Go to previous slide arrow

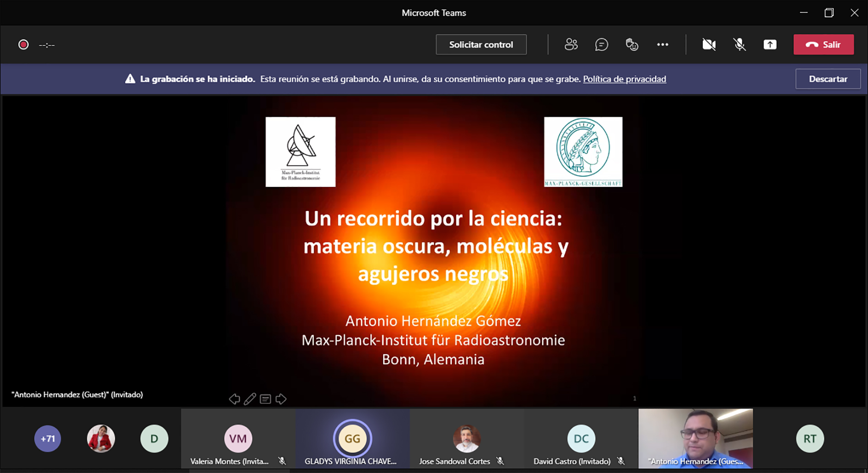pyautogui.click(x=234, y=399)
